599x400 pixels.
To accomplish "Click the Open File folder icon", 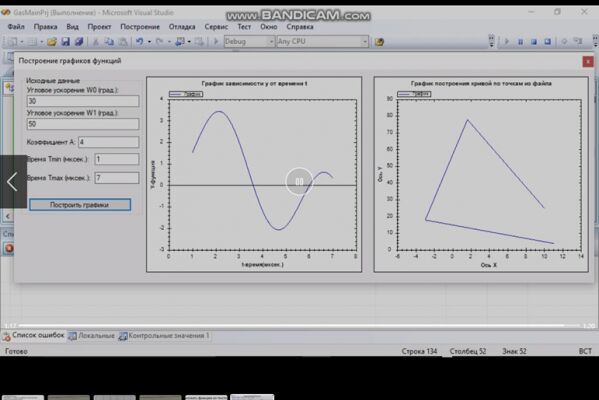I will (x=52, y=42).
